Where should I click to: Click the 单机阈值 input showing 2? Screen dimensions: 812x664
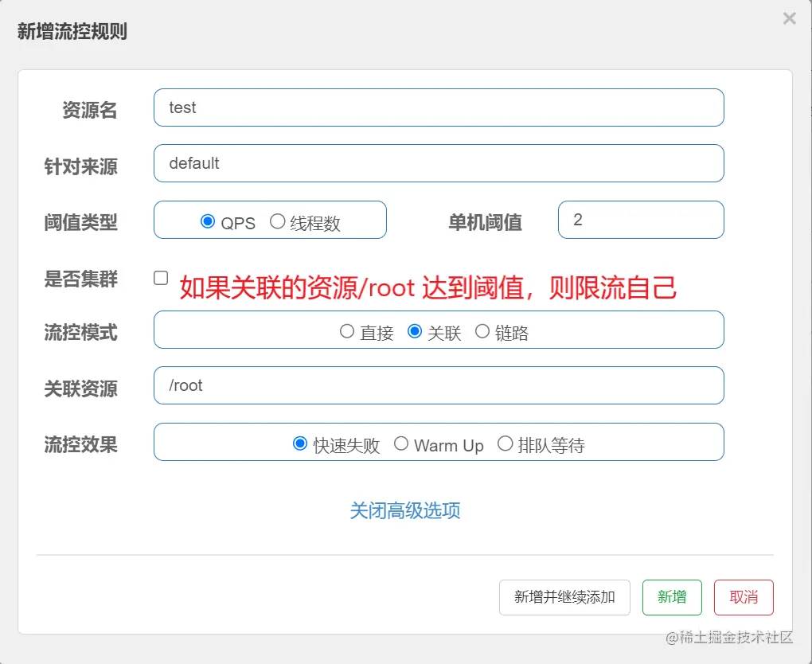coord(641,220)
